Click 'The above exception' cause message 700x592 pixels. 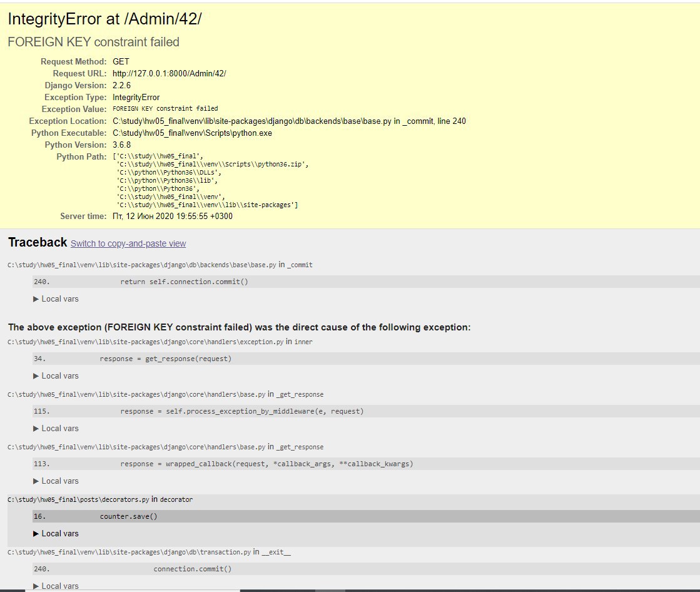[240, 327]
